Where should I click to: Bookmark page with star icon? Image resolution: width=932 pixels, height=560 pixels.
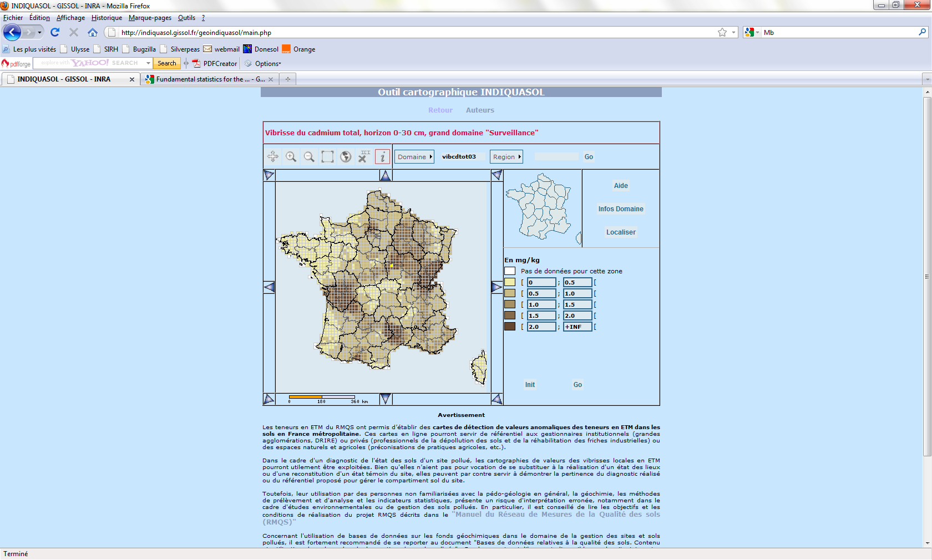tap(722, 32)
